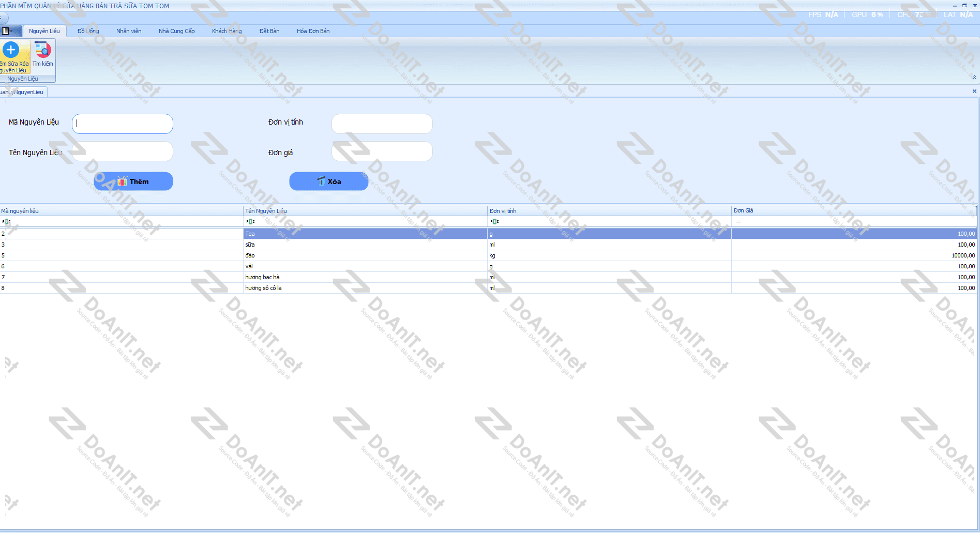Sort by the Tên Nguyên Liệu column header
The height and width of the screenshot is (533, 980).
[x=366, y=211]
